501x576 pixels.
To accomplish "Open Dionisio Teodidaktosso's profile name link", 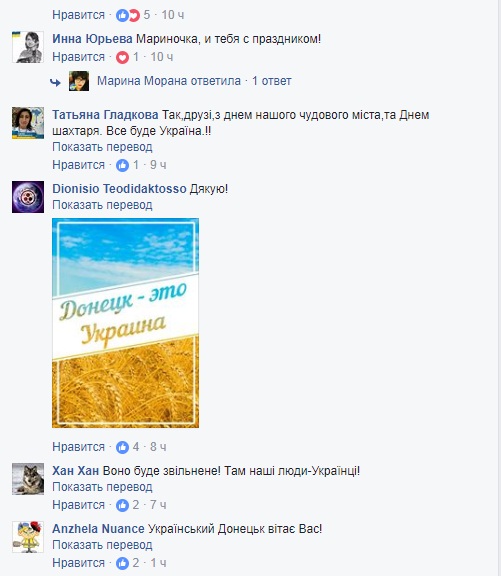I will click(x=119, y=189).
